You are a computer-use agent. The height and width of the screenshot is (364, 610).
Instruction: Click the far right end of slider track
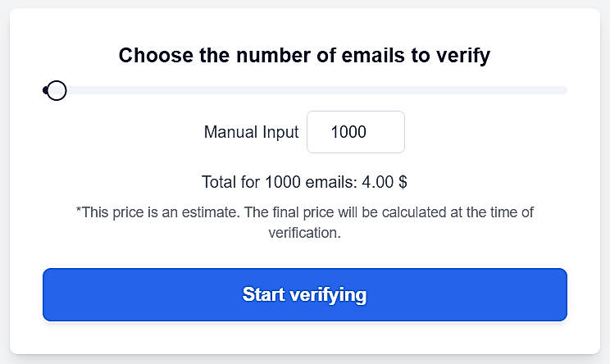[564, 90]
